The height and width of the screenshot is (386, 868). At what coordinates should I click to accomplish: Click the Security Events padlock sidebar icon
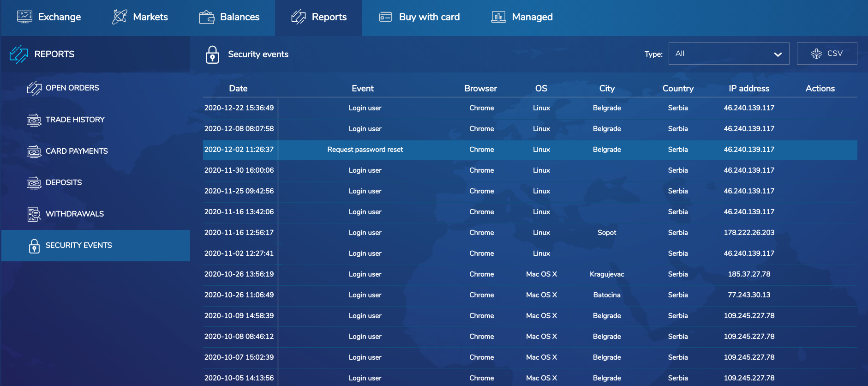34,246
